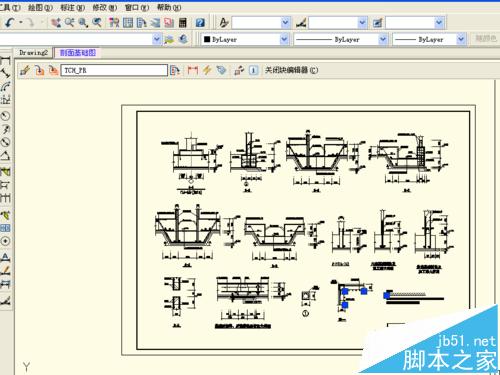Click the TCH_PR block name field
Screen dimensions: 500x375
[x=114, y=70]
